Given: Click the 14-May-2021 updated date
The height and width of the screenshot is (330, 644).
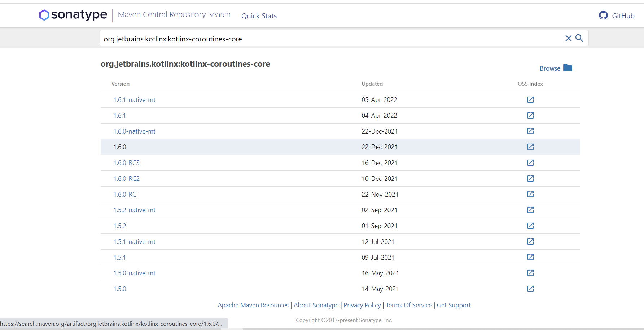Looking at the screenshot, I should [x=380, y=289].
